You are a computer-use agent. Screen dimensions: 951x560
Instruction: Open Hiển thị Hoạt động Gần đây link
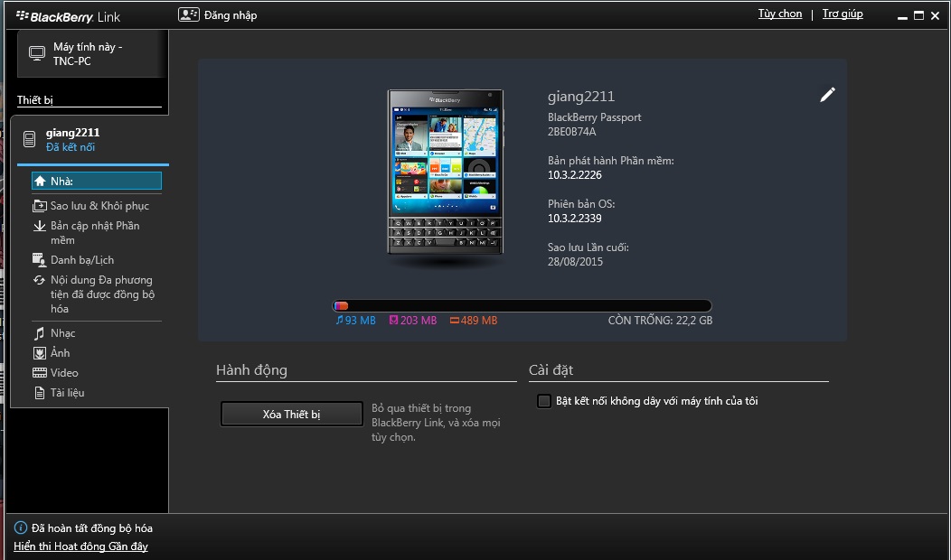(x=80, y=546)
